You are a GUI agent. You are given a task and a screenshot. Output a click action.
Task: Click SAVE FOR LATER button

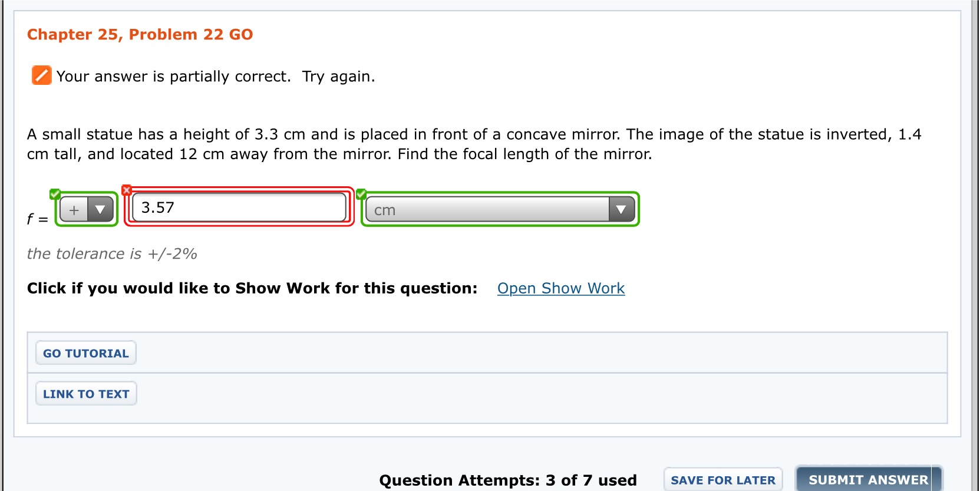click(722, 480)
